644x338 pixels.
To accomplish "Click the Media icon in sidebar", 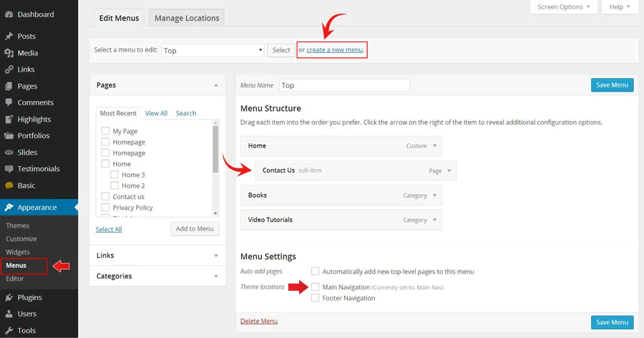I will (9, 53).
